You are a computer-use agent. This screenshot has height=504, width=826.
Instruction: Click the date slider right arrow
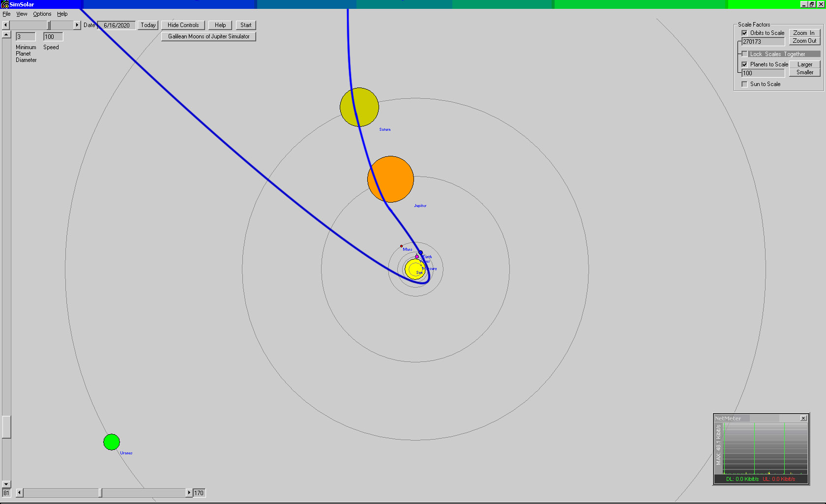coord(77,25)
